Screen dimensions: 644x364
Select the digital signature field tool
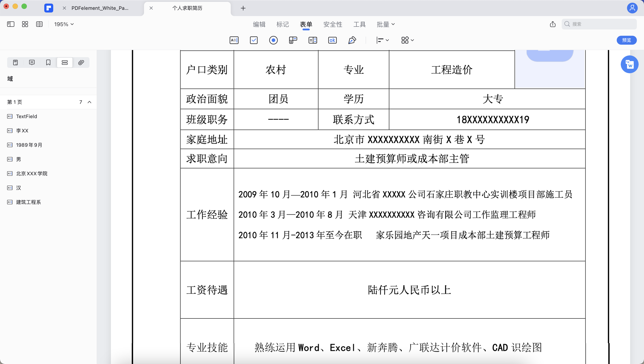click(352, 40)
